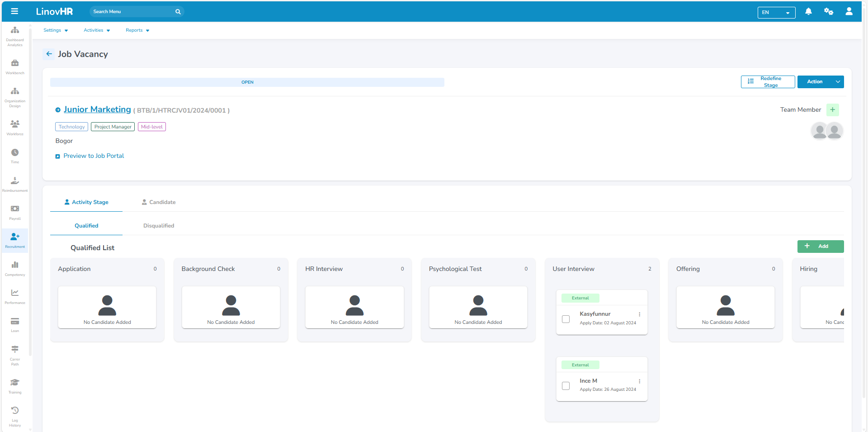868x432 pixels.
Task: Open the hamburger menu icon
Action: pyautogui.click(x=14, y=11)
